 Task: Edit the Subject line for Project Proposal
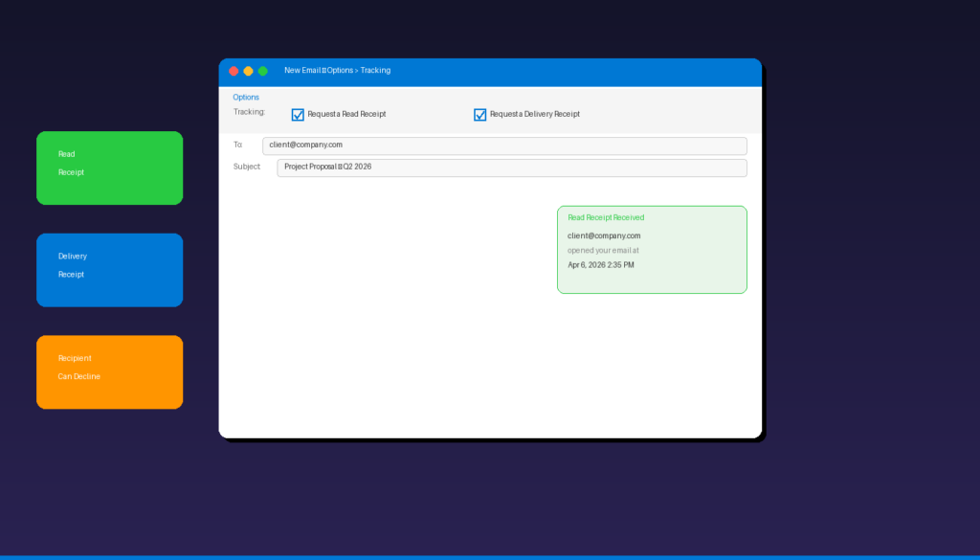pyautogui.click(x=512, y=168)
